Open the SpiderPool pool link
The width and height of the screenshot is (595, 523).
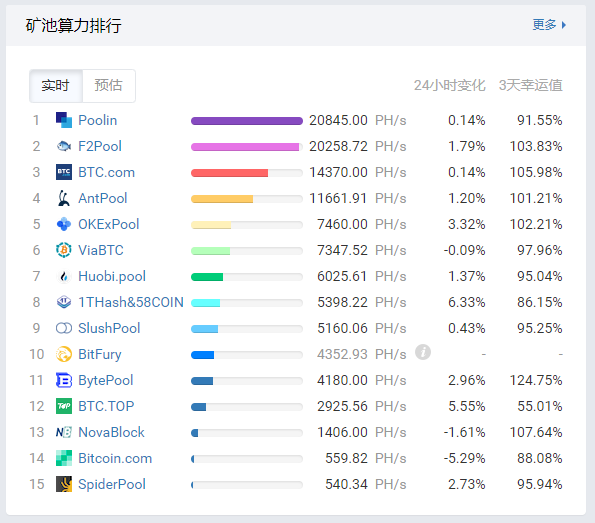click(112, 484)
